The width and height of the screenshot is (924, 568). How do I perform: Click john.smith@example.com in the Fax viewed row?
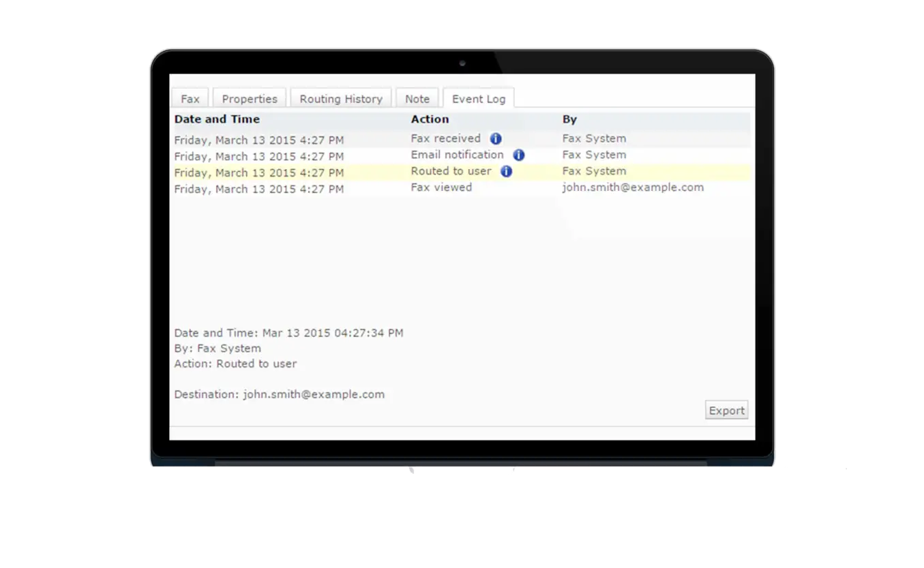click(634, 188)
